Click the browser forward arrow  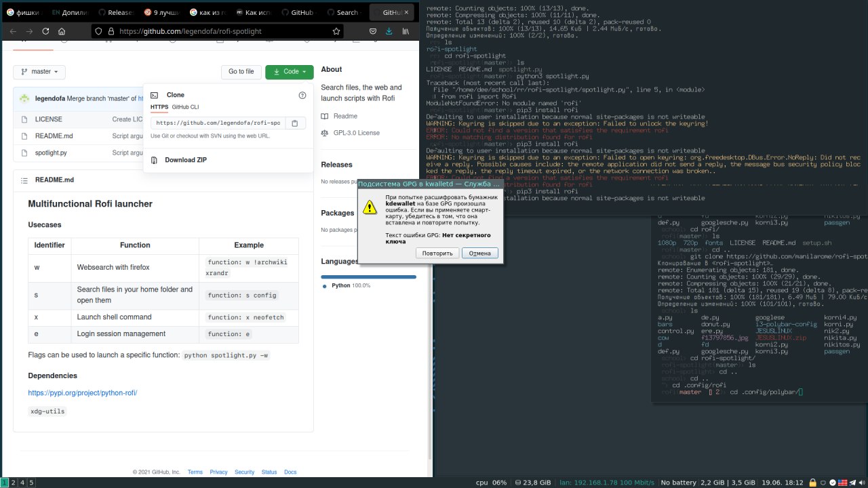(x=28, y=31)
